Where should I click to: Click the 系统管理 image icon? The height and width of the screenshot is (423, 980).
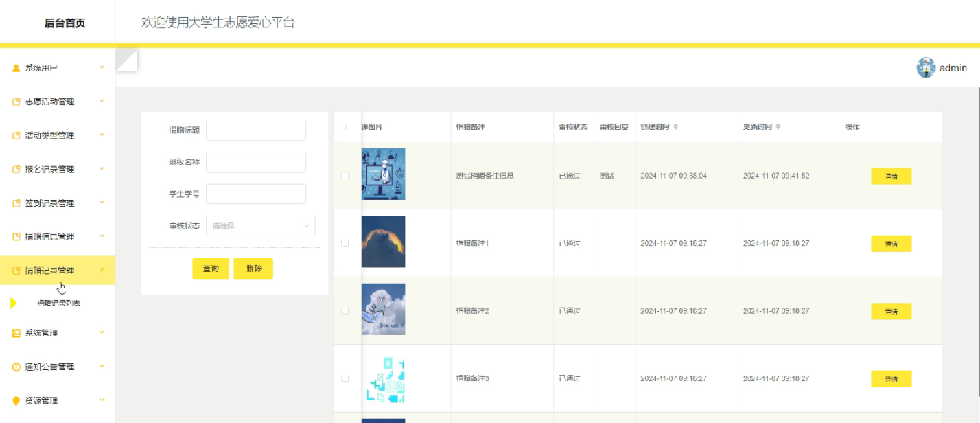[x=16, y=333]
